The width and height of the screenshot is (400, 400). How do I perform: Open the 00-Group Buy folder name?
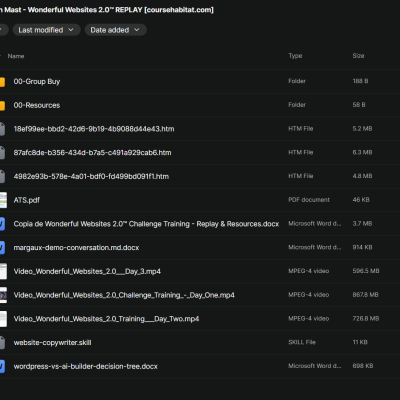(x=37, y=82)
